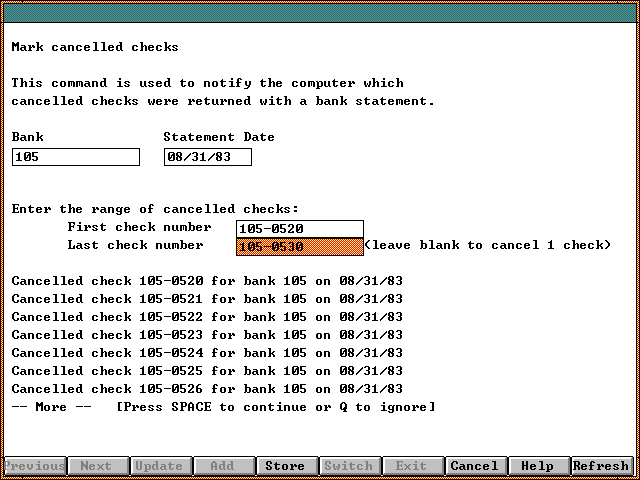Viewport: 640px width, 480px height.
Task: Focus the First check number field
Action: tap(300, 229)
